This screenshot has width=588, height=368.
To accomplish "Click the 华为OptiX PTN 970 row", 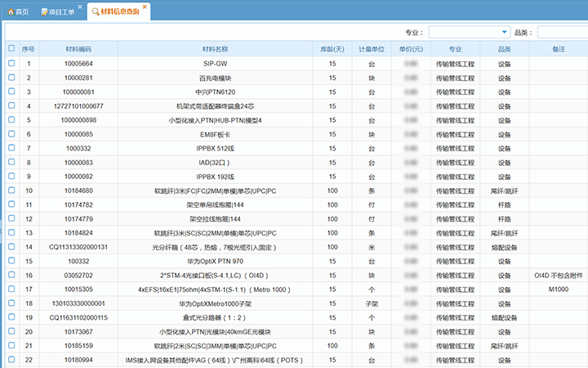I will [215, 261].
